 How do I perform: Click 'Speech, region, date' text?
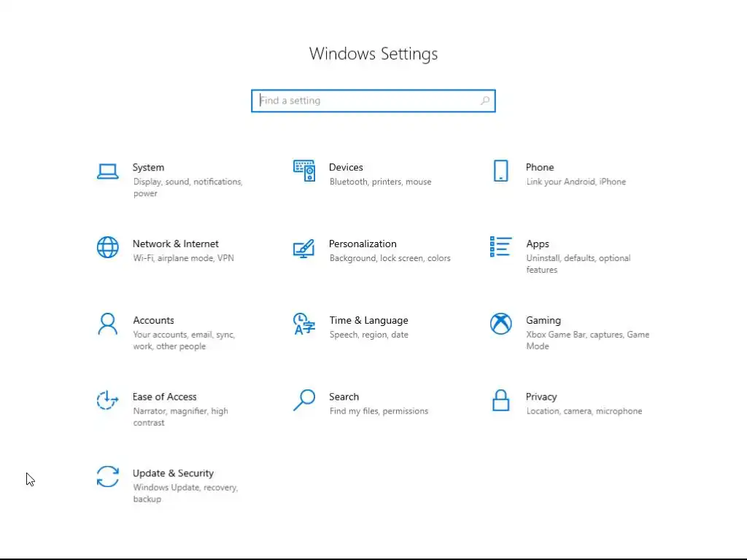[x=368, y=335]
